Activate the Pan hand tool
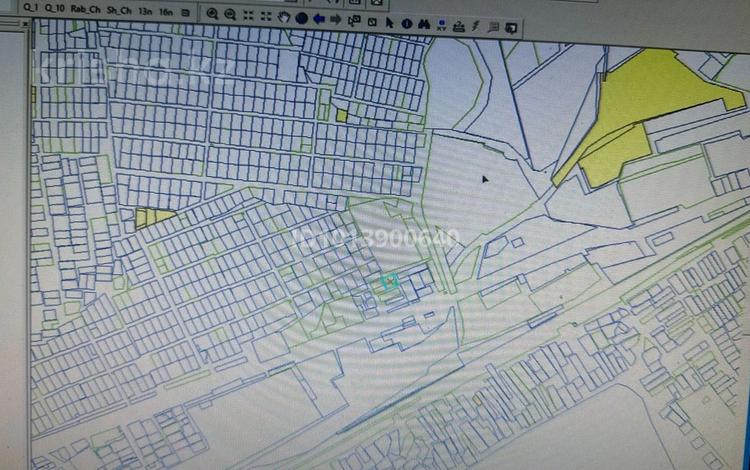The height and width of the screenshot is (470, 750). pyautogui.click(x=284, y=17)
